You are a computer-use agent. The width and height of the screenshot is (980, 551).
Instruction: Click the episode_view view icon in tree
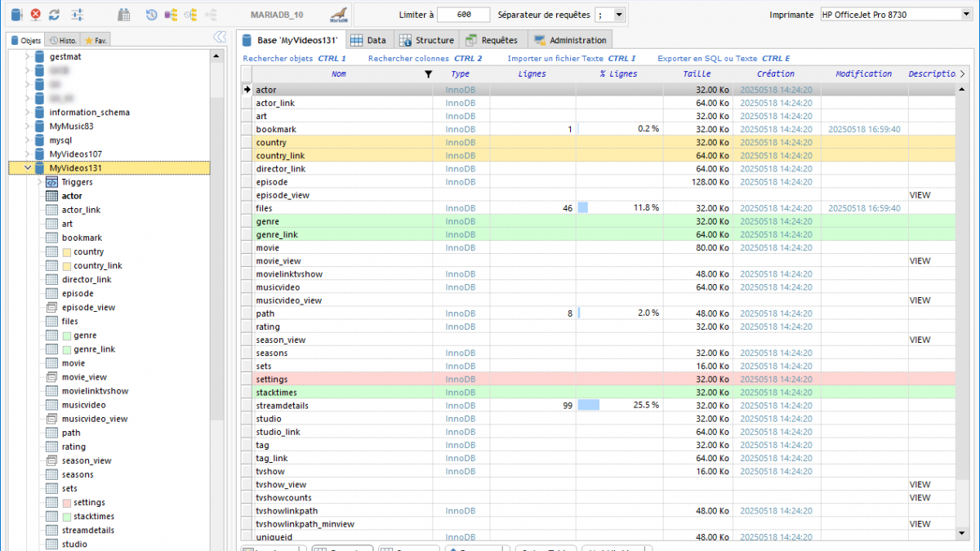coord(51,307)
